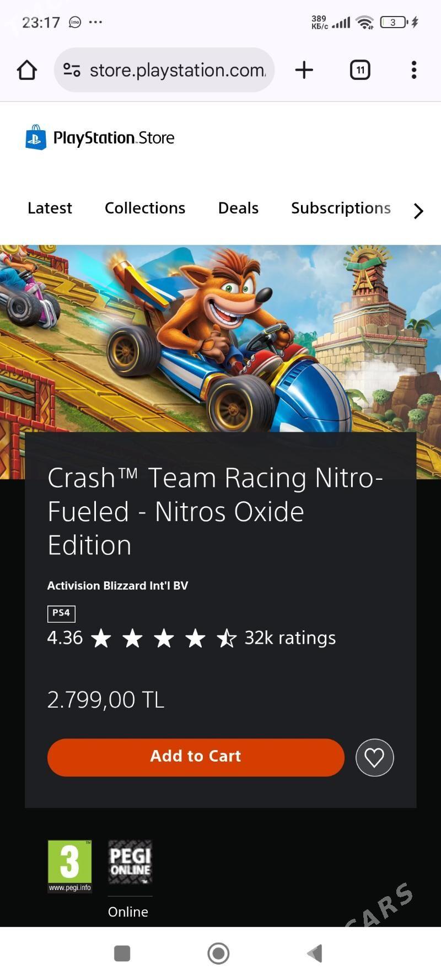Image resolution: width=441 pixels, height=980 pixels.
Task: Open the Collections tab
Action: coord(145,208)
